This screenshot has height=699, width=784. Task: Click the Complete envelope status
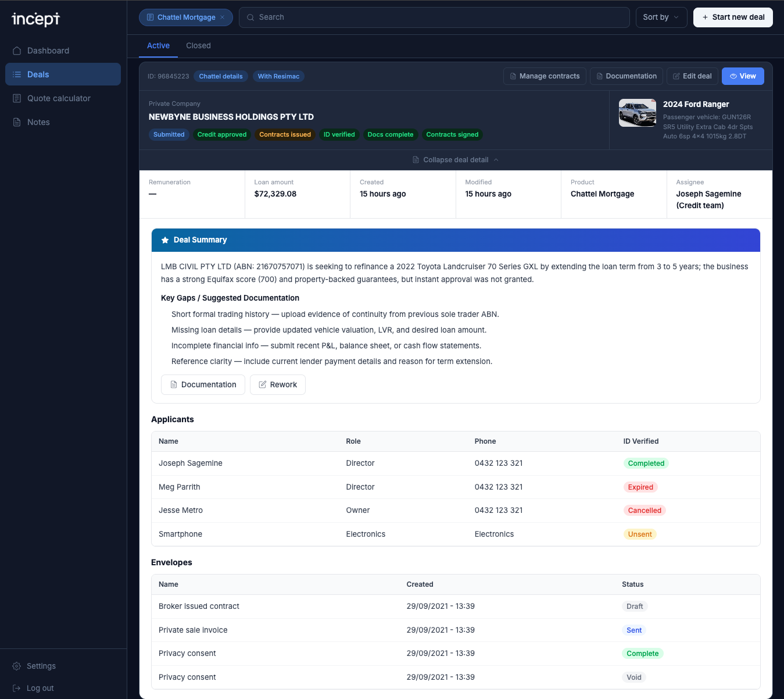pyautogui.click(x=642, y=654)
